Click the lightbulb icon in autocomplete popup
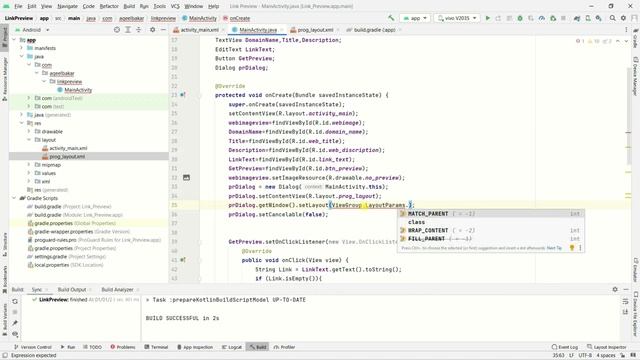Image resolution: width=640 pixels, height=360 pixels. pyautogui.click(x=572, y=248)
